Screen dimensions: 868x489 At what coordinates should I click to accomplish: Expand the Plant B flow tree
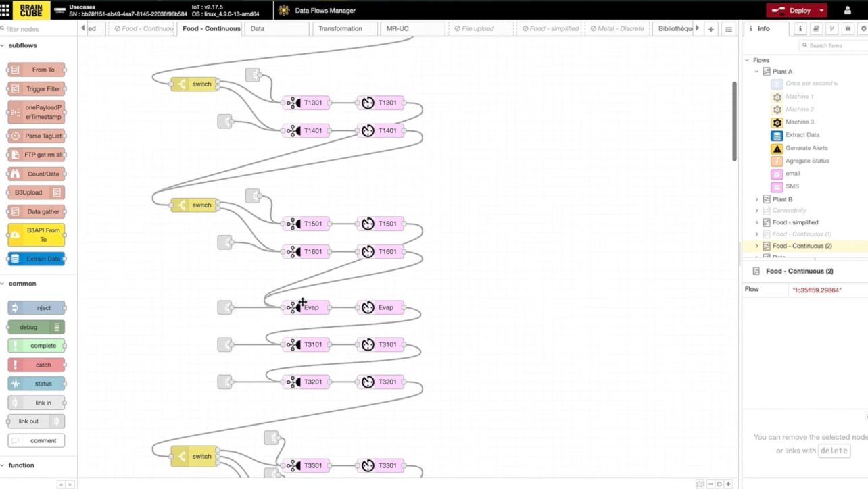(x=756, y=199)
